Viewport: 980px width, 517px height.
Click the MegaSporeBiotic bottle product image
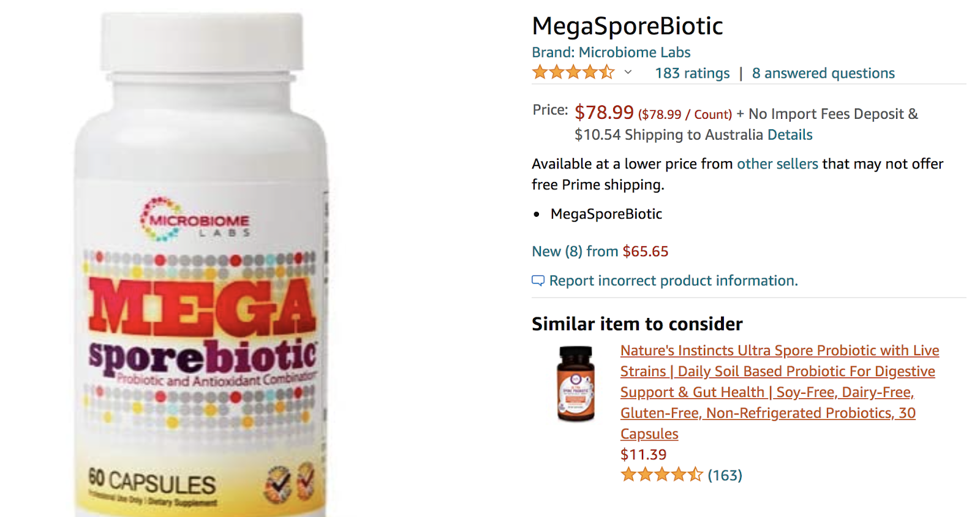pyautogui.click(x=202, y=265)
